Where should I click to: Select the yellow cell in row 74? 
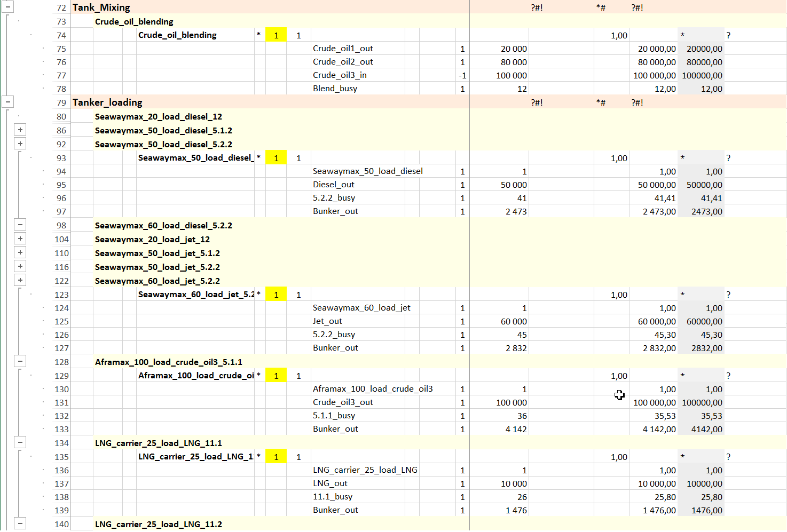(x=276, y=35)
